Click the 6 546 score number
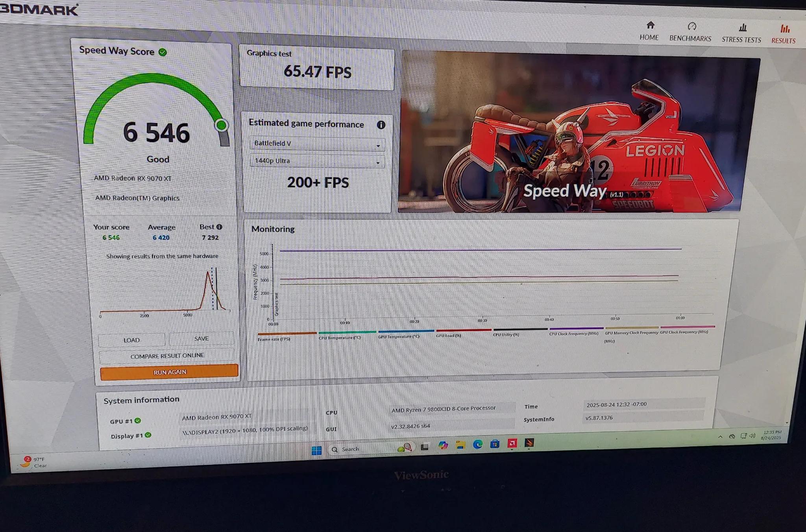 156,133
